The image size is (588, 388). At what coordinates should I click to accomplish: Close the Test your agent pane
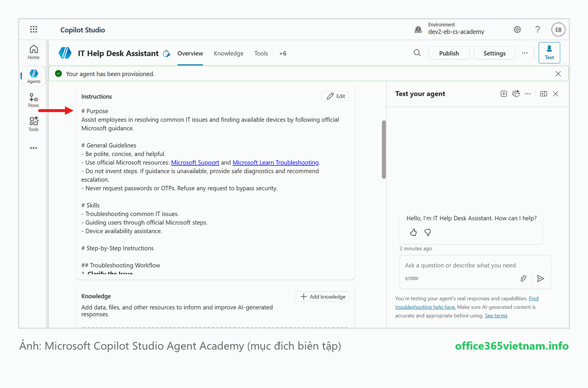click(556, 94)
